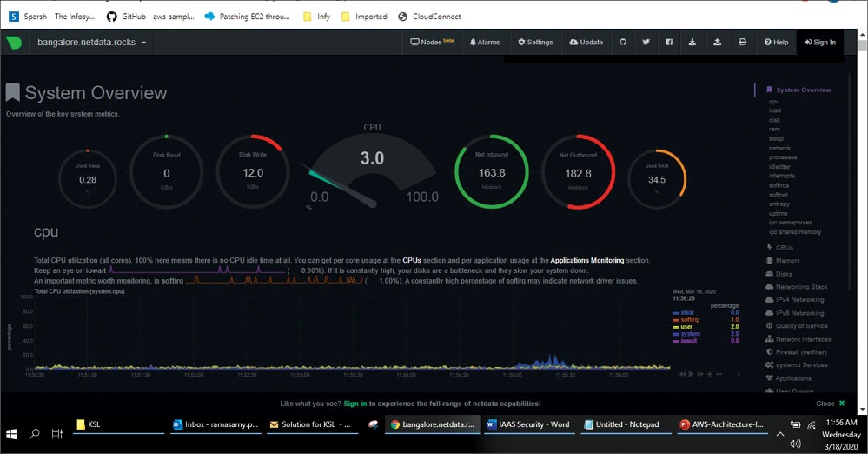
Task: Click the Facebook share icon
Action: point(669,42)
